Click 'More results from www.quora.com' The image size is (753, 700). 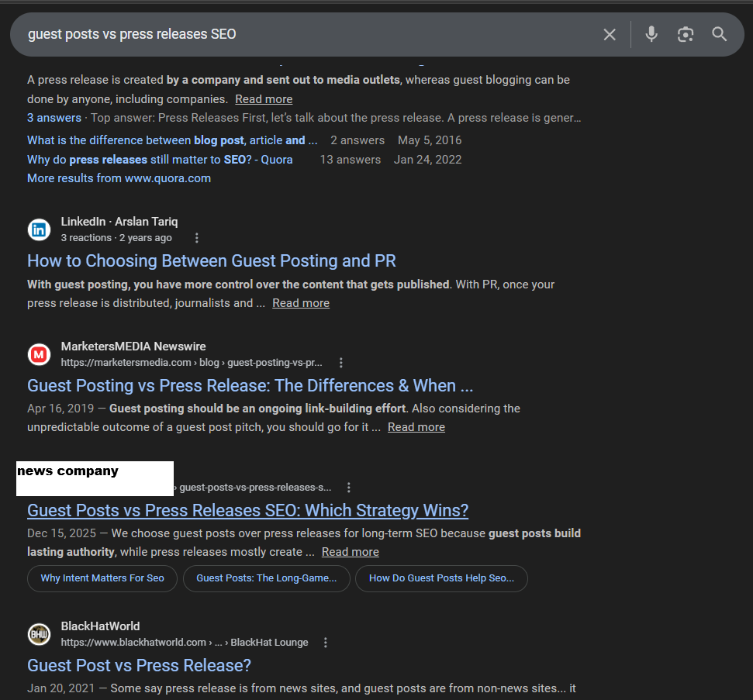[x=119, y=178]
